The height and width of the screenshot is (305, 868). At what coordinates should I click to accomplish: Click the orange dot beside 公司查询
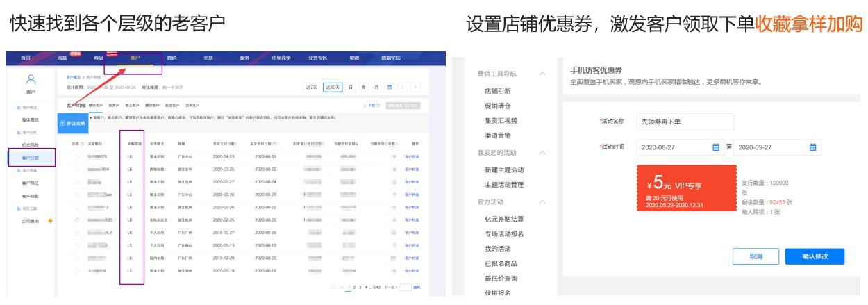point(50,221)
